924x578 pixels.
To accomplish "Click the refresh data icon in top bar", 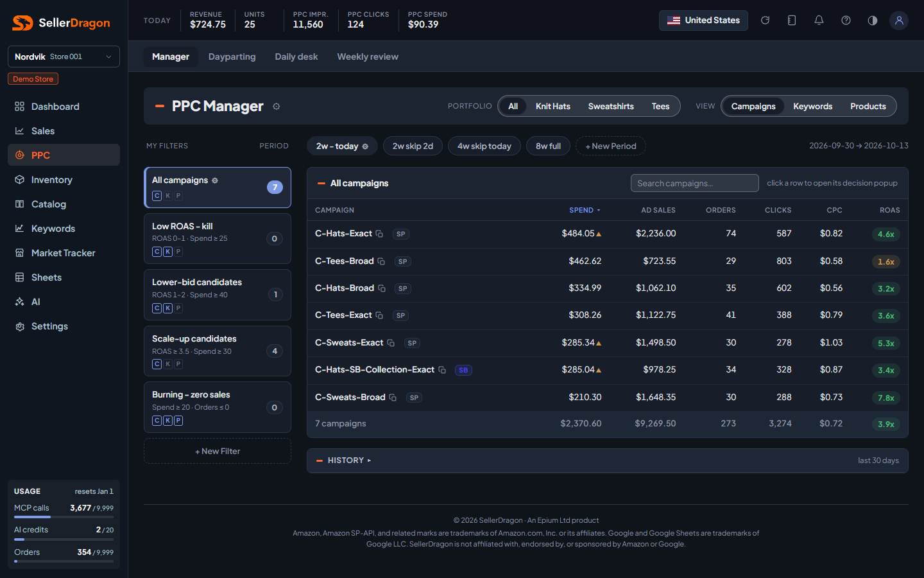I will click(x=765, y=21).
